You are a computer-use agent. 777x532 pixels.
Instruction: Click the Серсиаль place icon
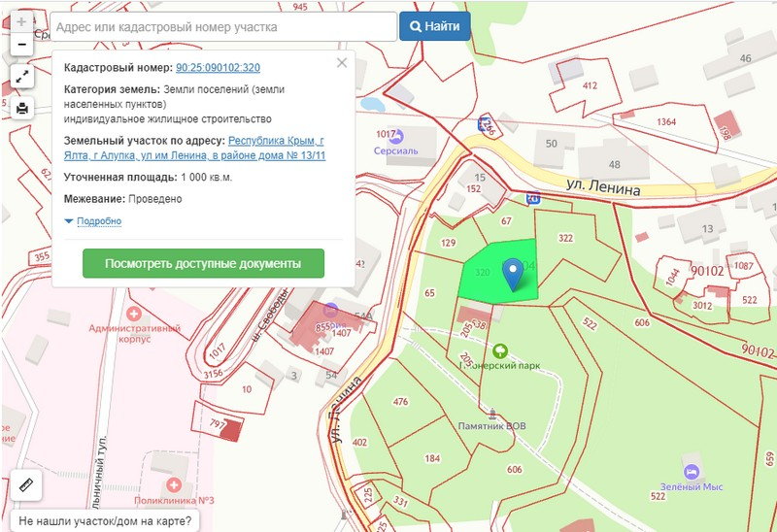396,136
